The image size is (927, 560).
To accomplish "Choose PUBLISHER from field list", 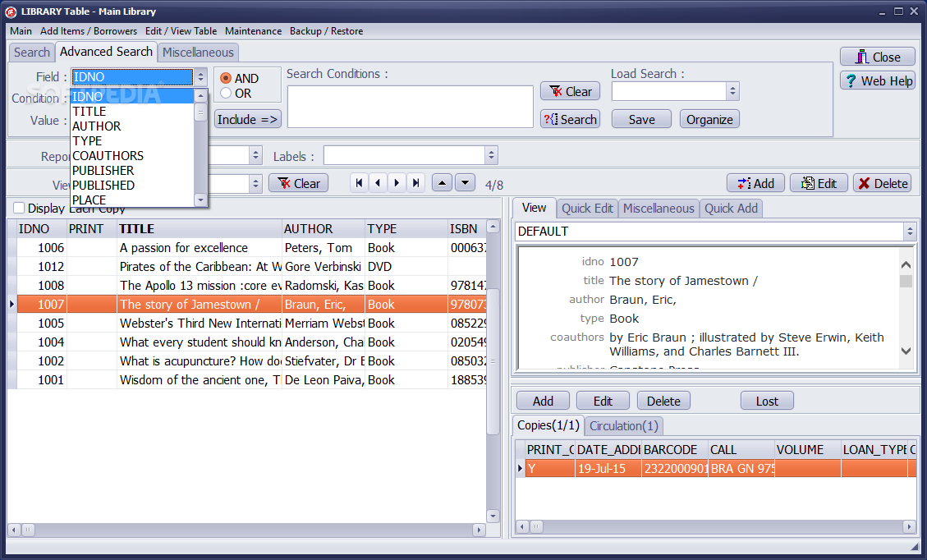I will tap(132, 170).
